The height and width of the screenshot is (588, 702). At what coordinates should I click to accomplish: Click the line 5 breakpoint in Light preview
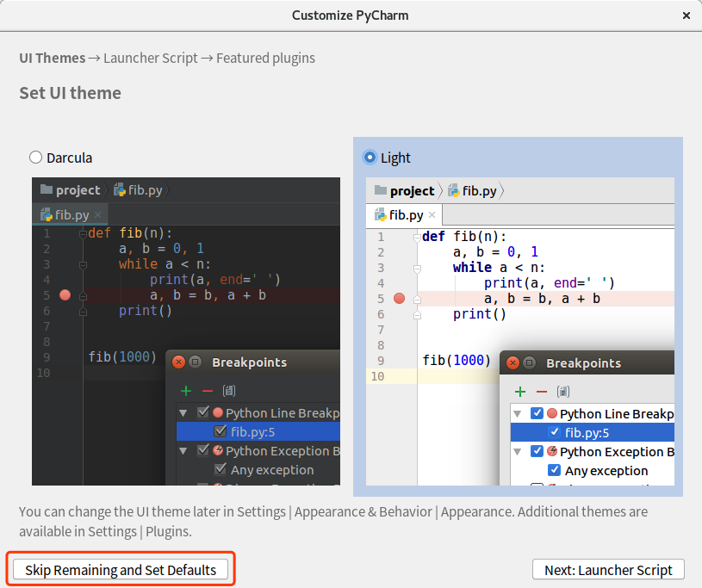(x=399, y=299)
